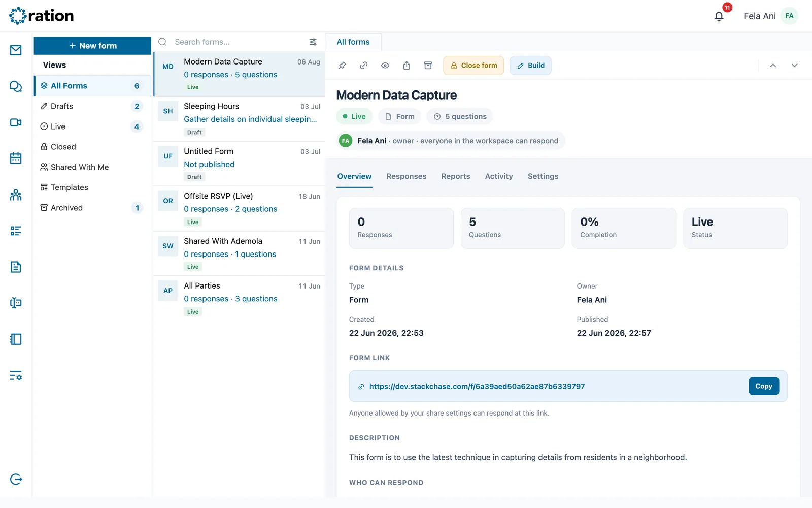Click the green Live status pill
This screenshot has height=508, width=812.
(x=354, y=116)
